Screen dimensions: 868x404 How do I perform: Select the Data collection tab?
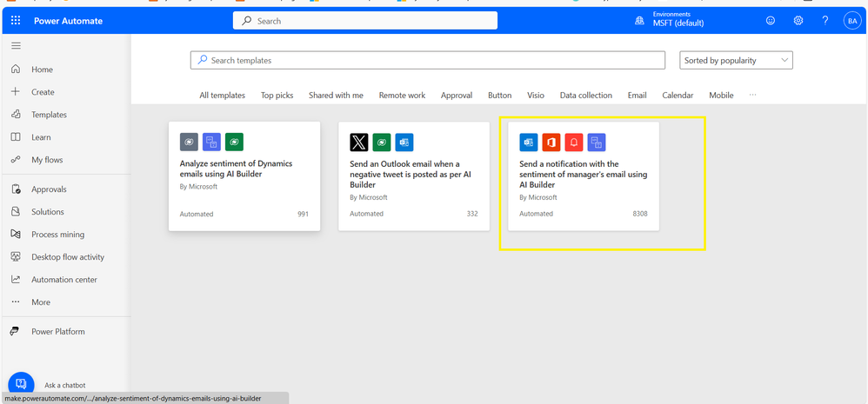click(x=585, y=95)
